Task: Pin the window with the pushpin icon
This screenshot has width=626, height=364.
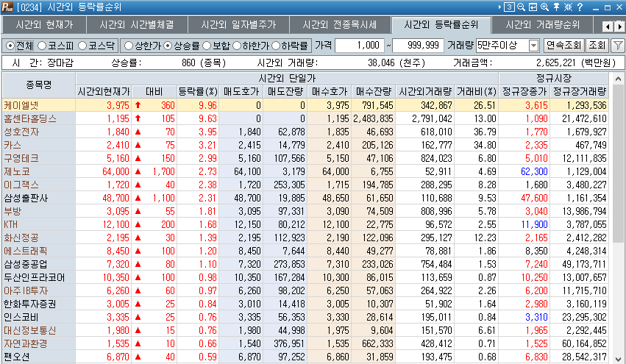Action: [x=556, y=7]
